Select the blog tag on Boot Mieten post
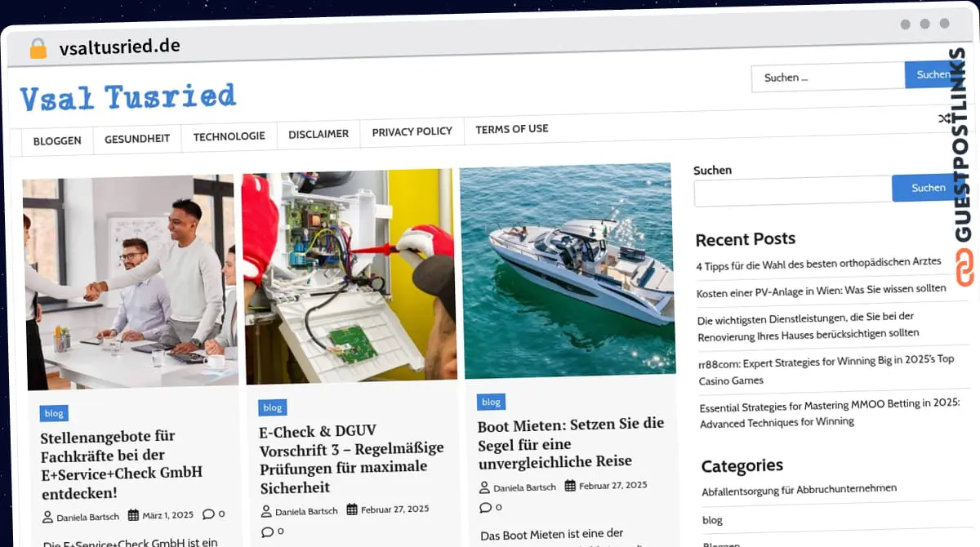The height and width of the screenshot is (547, 980). coord(491,402)
